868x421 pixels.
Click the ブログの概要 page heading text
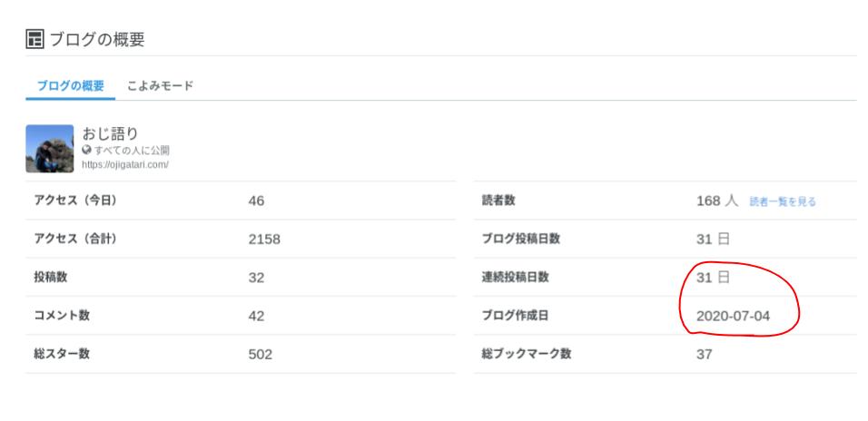coord(97,39)
